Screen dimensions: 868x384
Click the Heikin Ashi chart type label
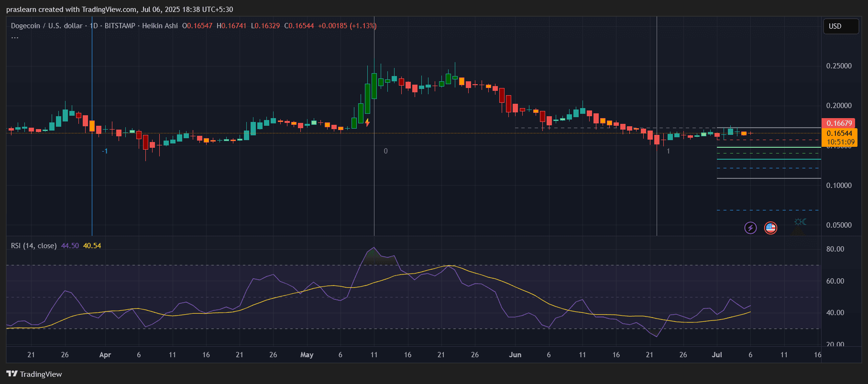160,26
